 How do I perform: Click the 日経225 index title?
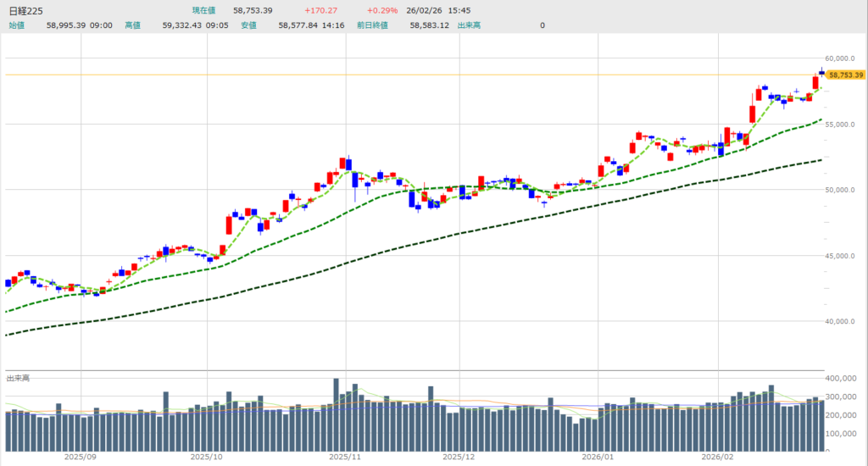(26, 11)
